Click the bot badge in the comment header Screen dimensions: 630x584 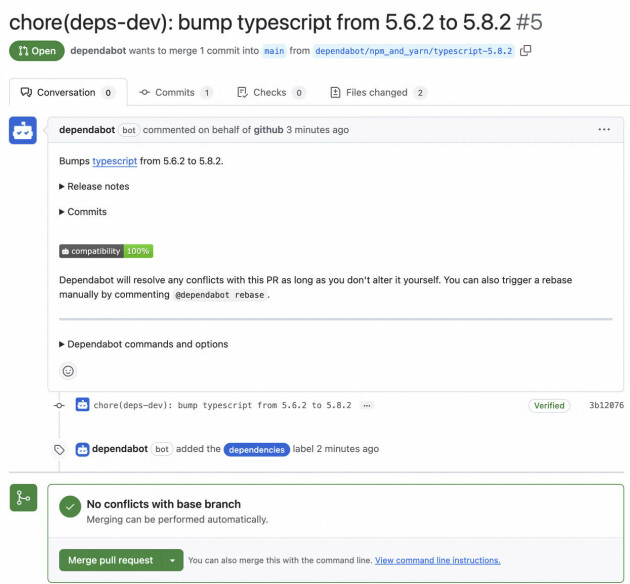[x=129, y=130]
